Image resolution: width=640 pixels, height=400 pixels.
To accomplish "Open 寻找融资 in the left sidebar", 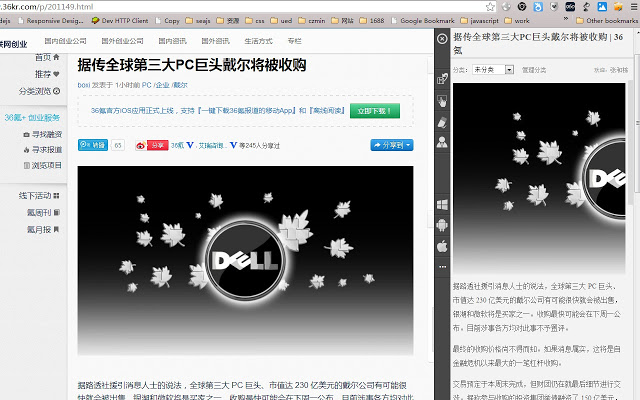I will click(43, 134).
